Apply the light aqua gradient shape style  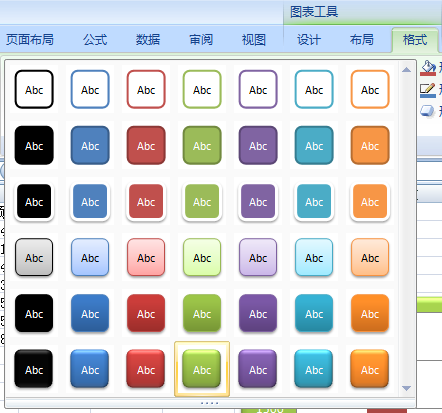click(x=314, y=257)
